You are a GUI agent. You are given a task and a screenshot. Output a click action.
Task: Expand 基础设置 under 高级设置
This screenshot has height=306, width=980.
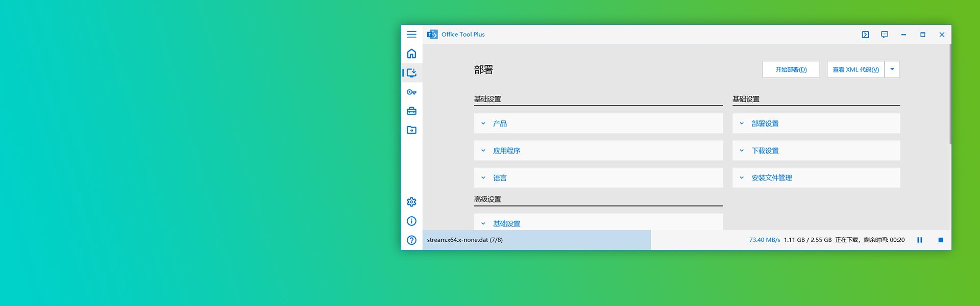click(x=598, y=222)
